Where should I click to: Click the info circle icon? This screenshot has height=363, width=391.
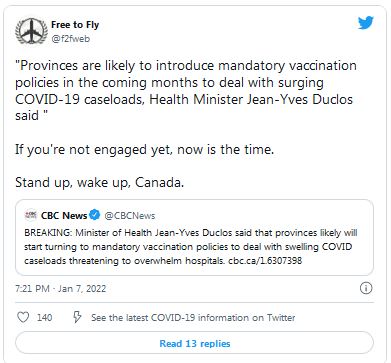pos(366,288)
